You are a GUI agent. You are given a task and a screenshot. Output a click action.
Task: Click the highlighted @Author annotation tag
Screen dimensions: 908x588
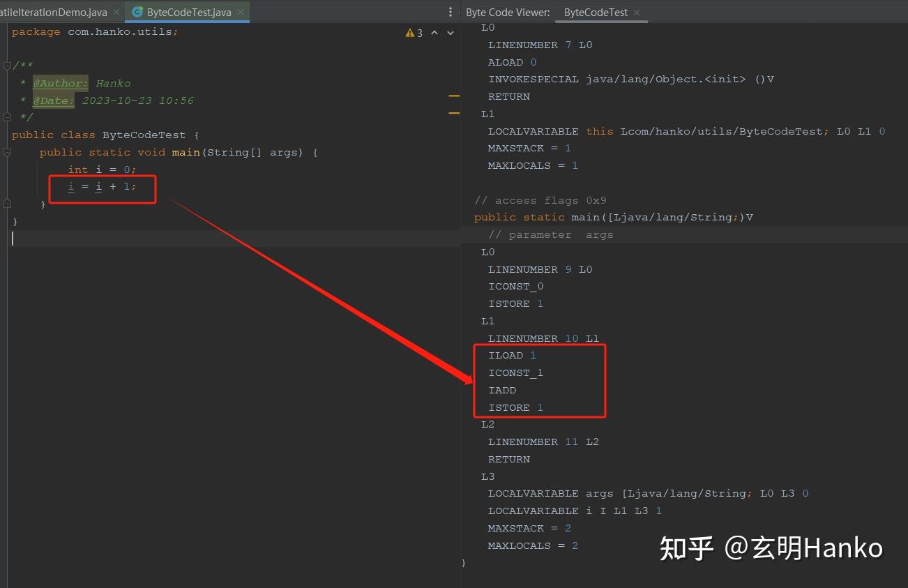59,83
